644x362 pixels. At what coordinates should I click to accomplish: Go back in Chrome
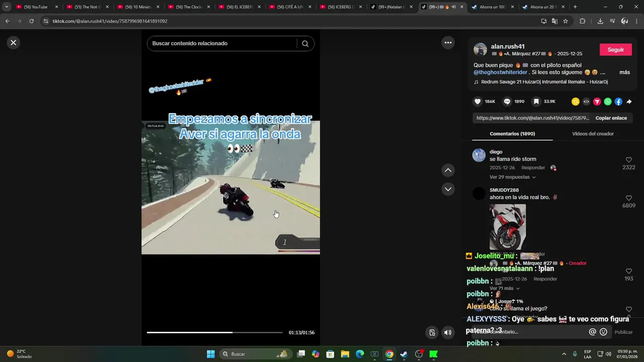click(x=7, y=21)
